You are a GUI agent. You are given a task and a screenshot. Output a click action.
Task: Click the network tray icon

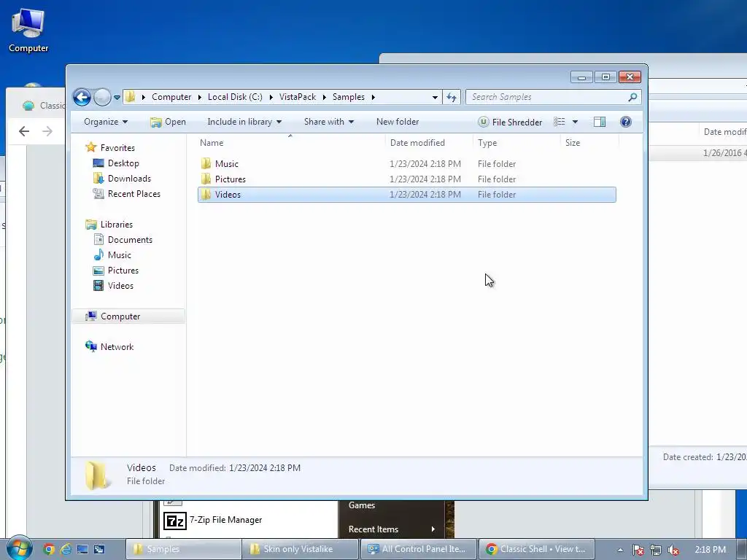656,550
